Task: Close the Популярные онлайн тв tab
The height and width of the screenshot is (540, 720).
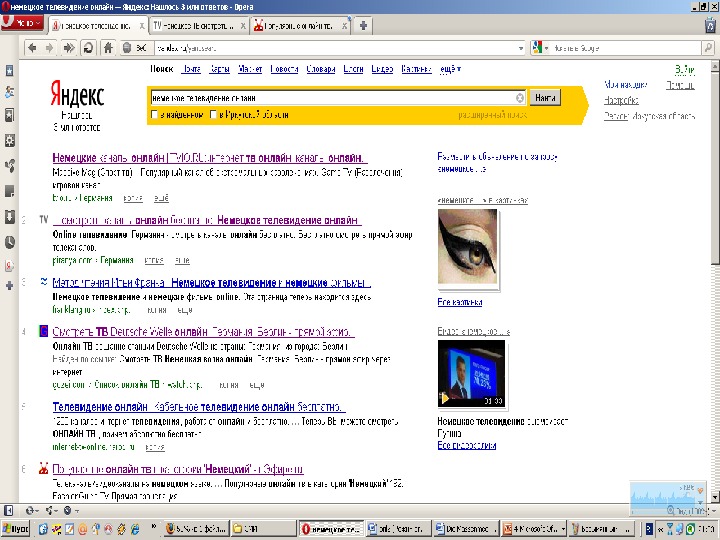Action: pos(344,26)
